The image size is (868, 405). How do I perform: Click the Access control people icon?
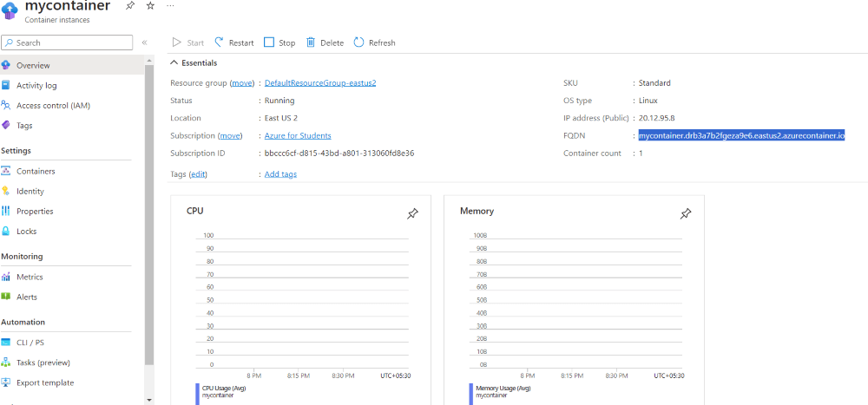[5, 105]
